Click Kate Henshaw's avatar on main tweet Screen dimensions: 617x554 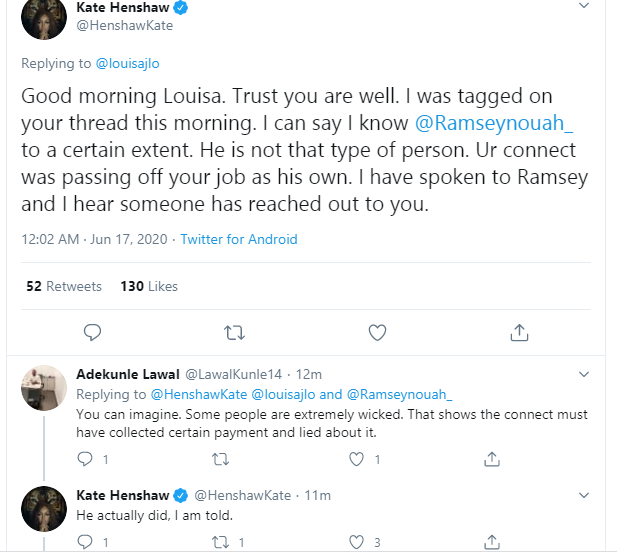click(44, 16)
